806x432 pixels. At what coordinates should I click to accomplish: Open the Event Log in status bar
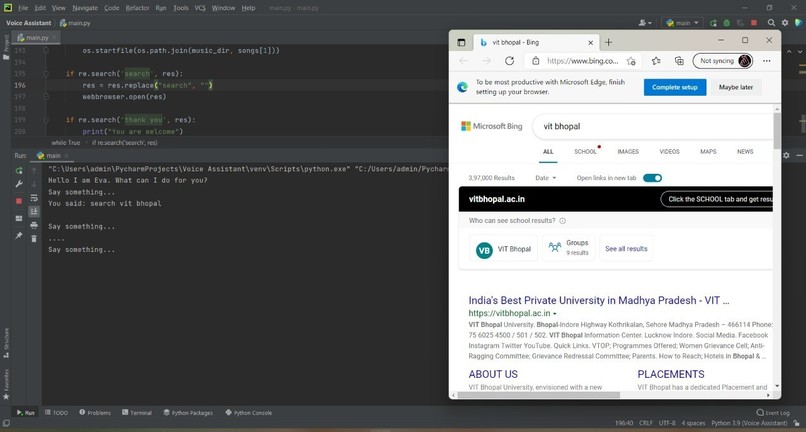pyautogui.click(x=773, y=412)
